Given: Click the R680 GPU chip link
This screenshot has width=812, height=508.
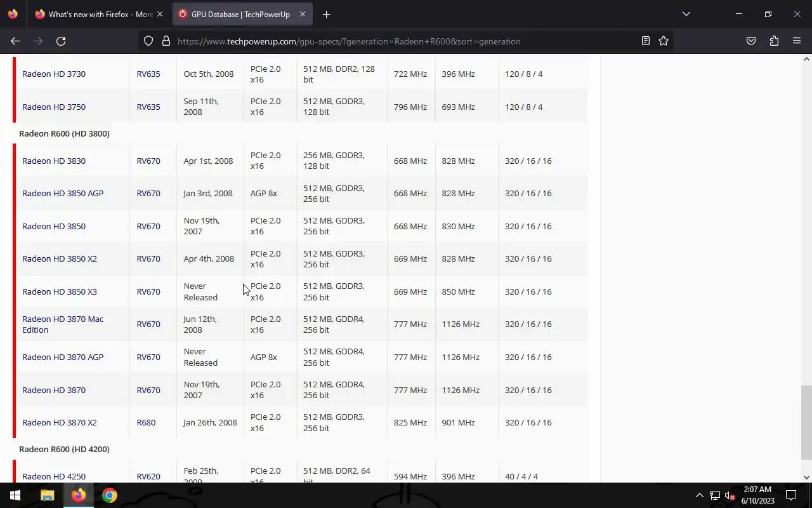Looking at the screenshot, I should [146, 422].
